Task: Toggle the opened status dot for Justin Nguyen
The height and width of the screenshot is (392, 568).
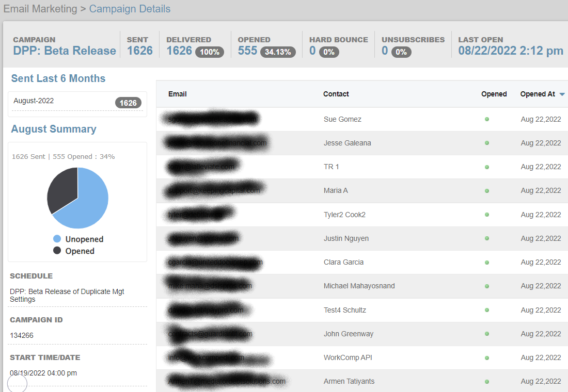Action: tap(486, 238)
